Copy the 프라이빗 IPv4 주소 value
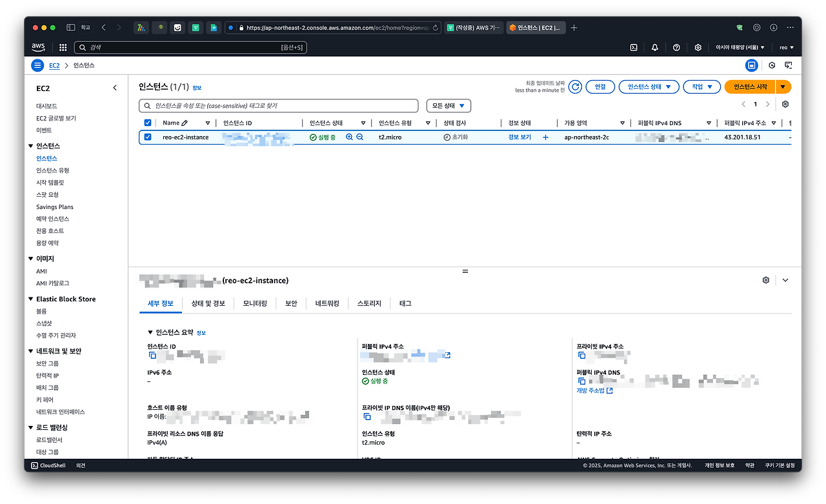 581,355
